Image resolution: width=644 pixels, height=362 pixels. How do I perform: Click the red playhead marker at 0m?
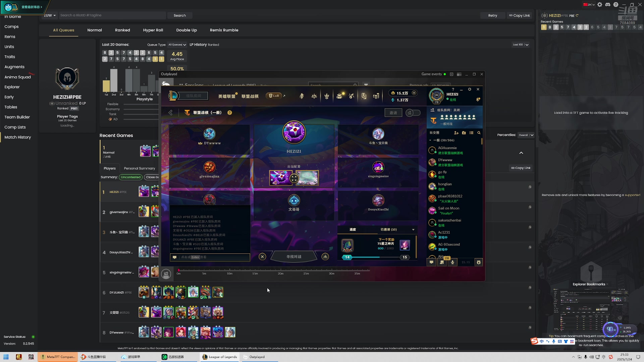179,270
